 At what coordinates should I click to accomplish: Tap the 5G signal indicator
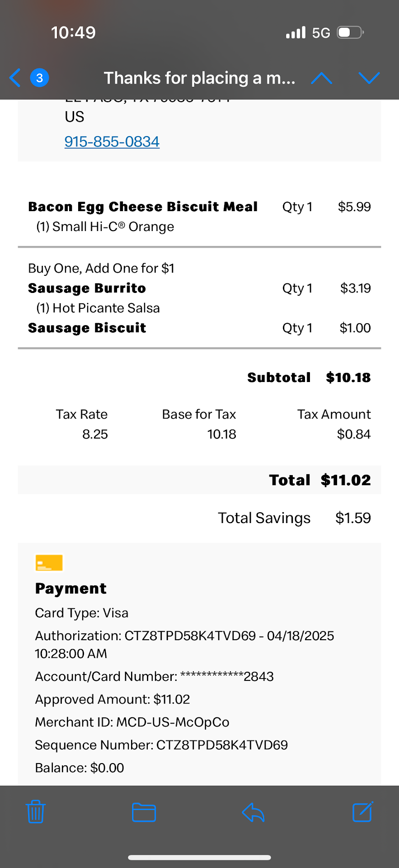click(x=321, y=33)
